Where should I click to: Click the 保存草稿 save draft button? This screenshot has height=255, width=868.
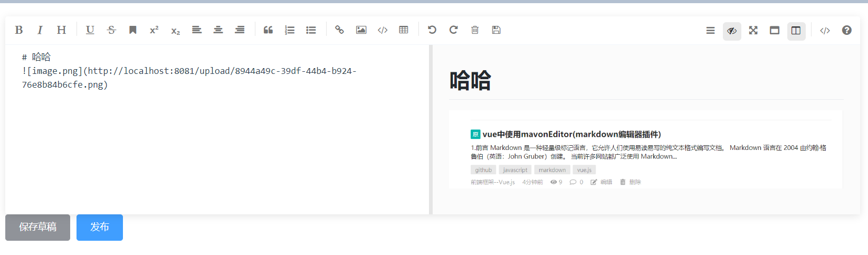(37, 228)
